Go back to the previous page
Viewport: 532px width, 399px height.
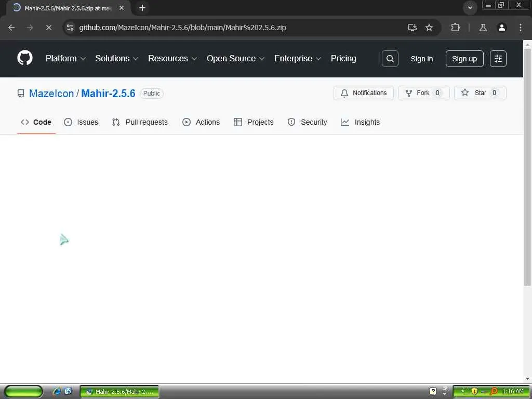[11, 28]
